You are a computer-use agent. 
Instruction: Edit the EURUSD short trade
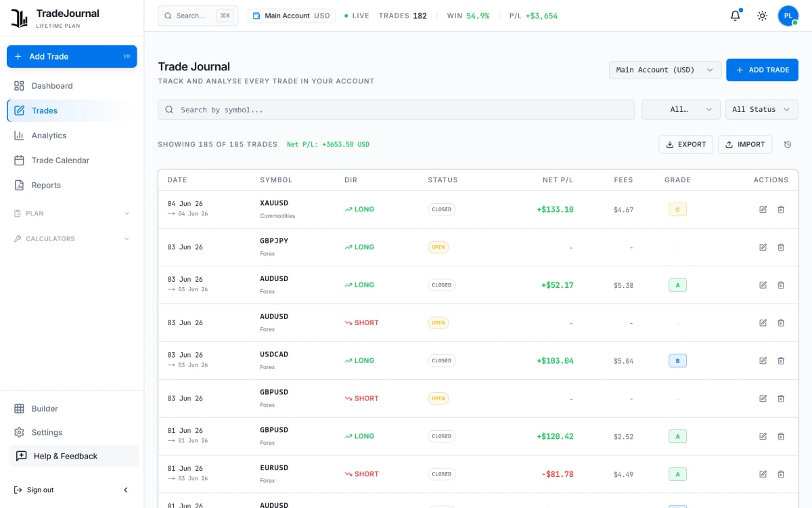click(763, 474)
